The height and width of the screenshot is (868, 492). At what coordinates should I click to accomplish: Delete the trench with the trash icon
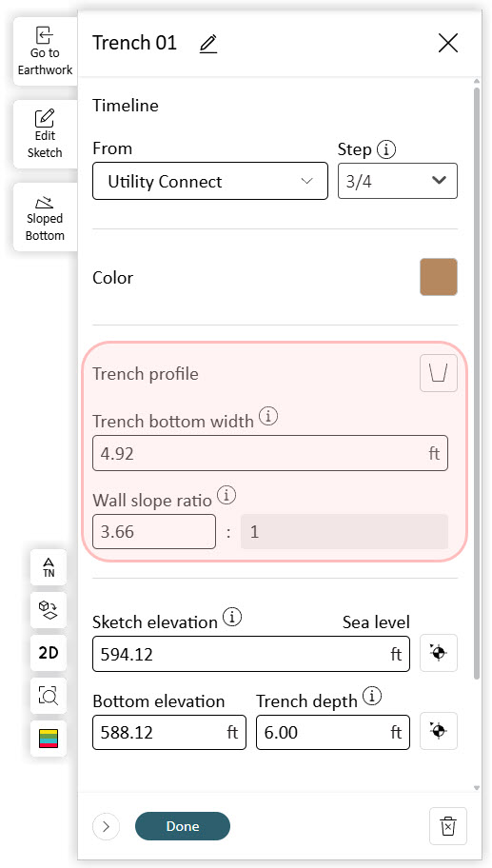click(447, 826)
